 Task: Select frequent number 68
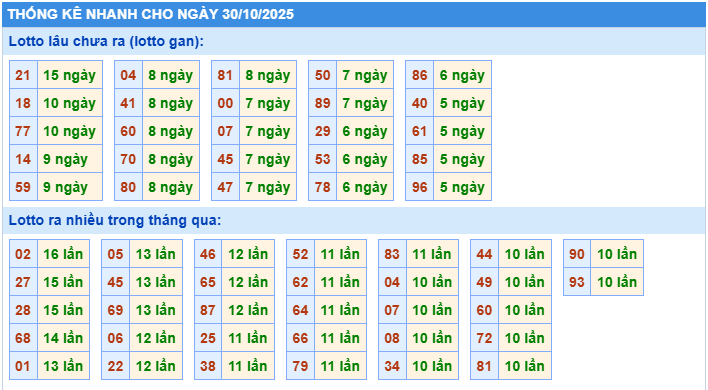point(23,338)
